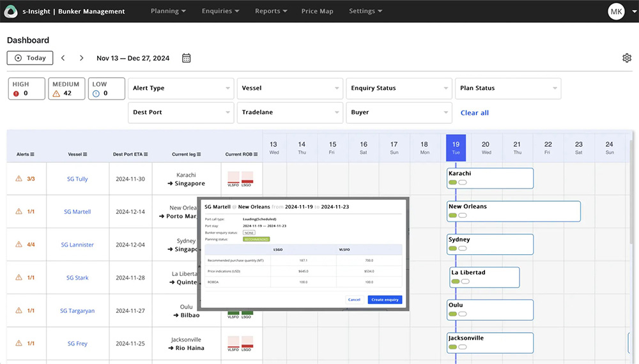The width and height of the screenshot is (639, 364).
Task: Toggle green pill in Sydney card
Action: pyautogui.click(x=453, y=248)
